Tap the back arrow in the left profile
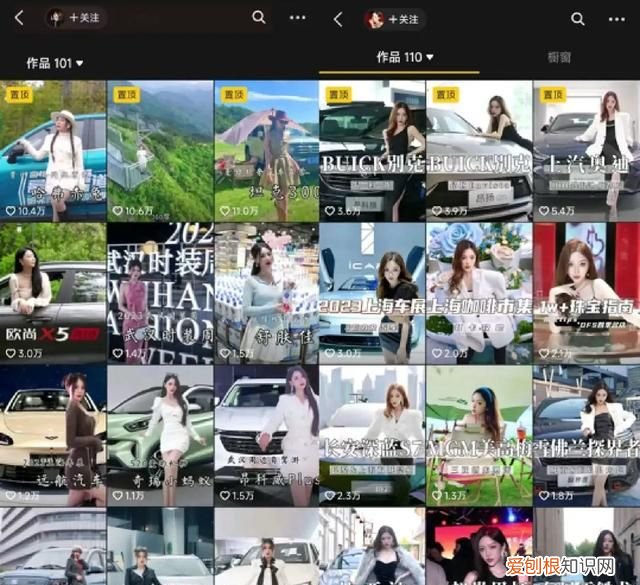The image size is (640, 585). pyautogui.click(x=19, y=18)
